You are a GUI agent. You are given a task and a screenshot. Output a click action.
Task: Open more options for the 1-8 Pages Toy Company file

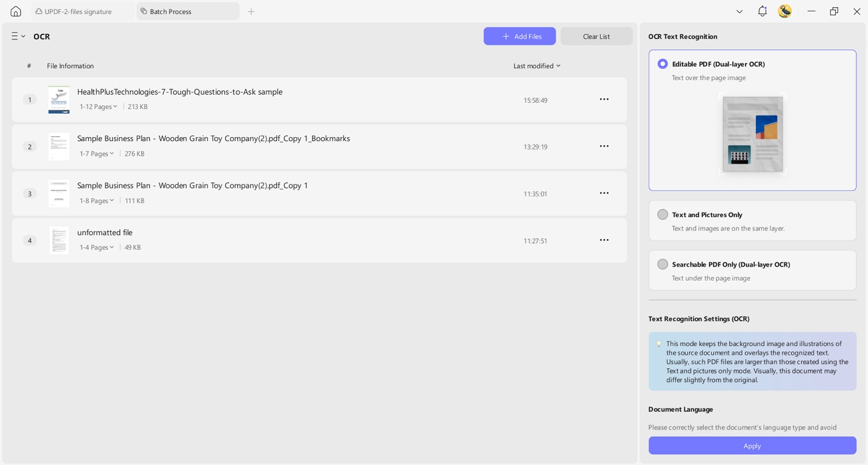coord(604,193)
